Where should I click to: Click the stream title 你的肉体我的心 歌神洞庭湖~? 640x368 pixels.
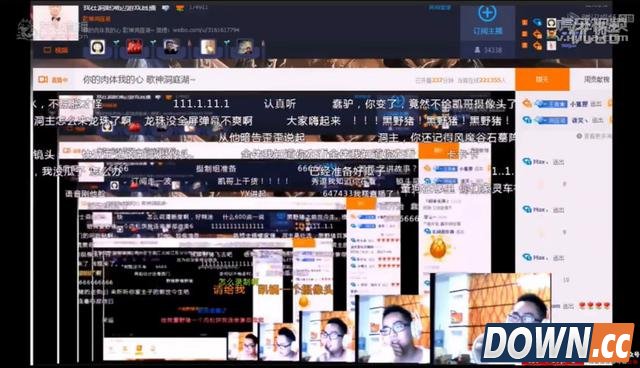(x=139, y=80)
